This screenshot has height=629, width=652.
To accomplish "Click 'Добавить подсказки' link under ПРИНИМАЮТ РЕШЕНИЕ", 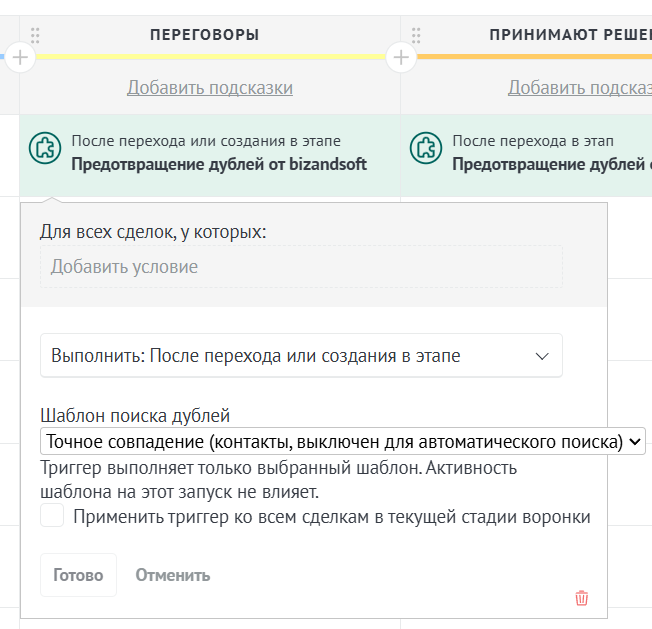I will point(580,88).
